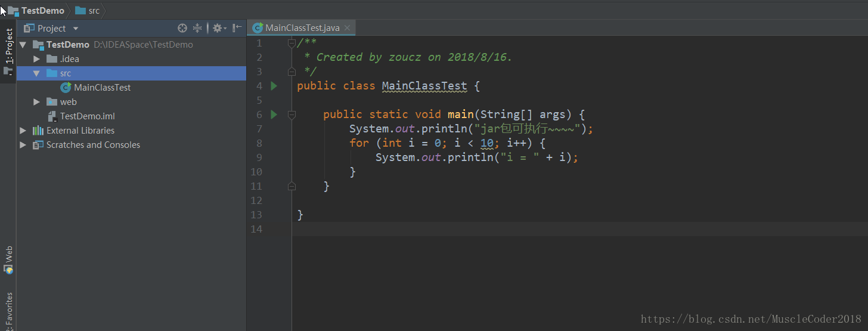The width and height of the screenshot is (868, 331).
Task: Select MainClassTest in the project tree
Action: pos(102,88)
